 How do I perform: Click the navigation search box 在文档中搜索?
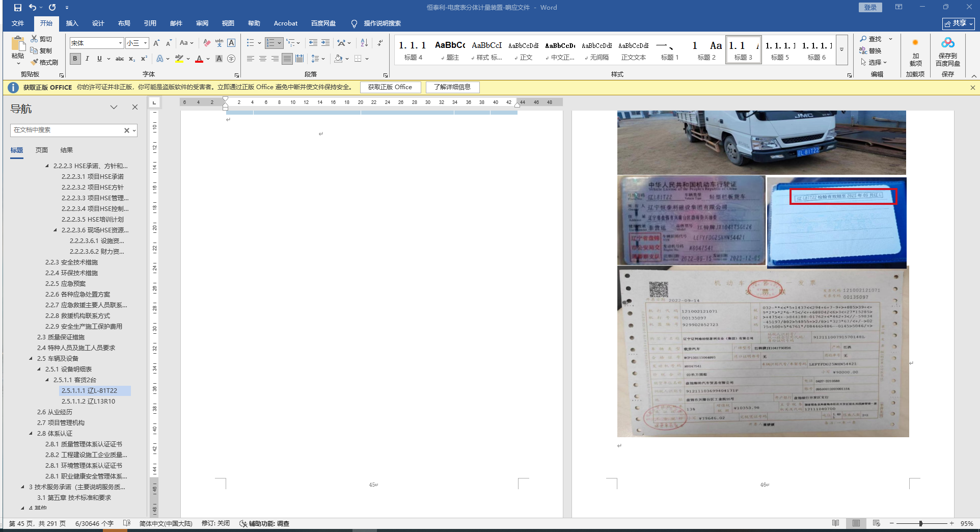pyautogui.click(x=67, y=130)
